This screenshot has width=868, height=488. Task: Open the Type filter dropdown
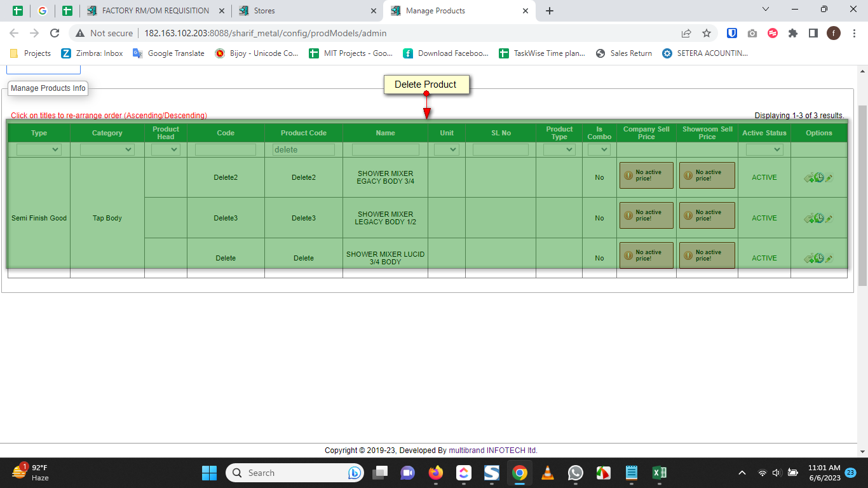point(39,150)
